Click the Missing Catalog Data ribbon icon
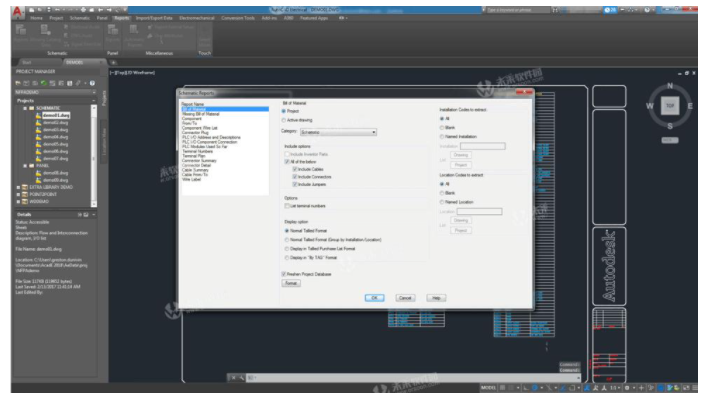Viewport: 702px width, 396px height. click(45, 30)
